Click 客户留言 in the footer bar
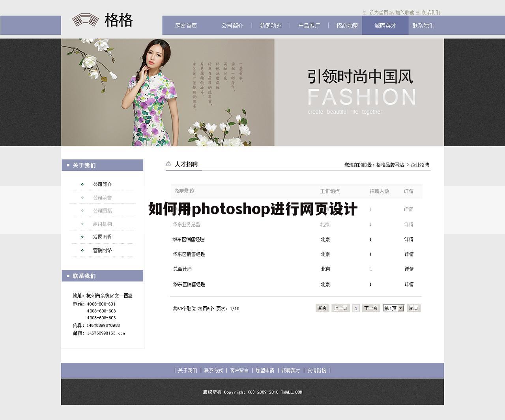This screenshot has width=505, height=420. tap(239, 371)
